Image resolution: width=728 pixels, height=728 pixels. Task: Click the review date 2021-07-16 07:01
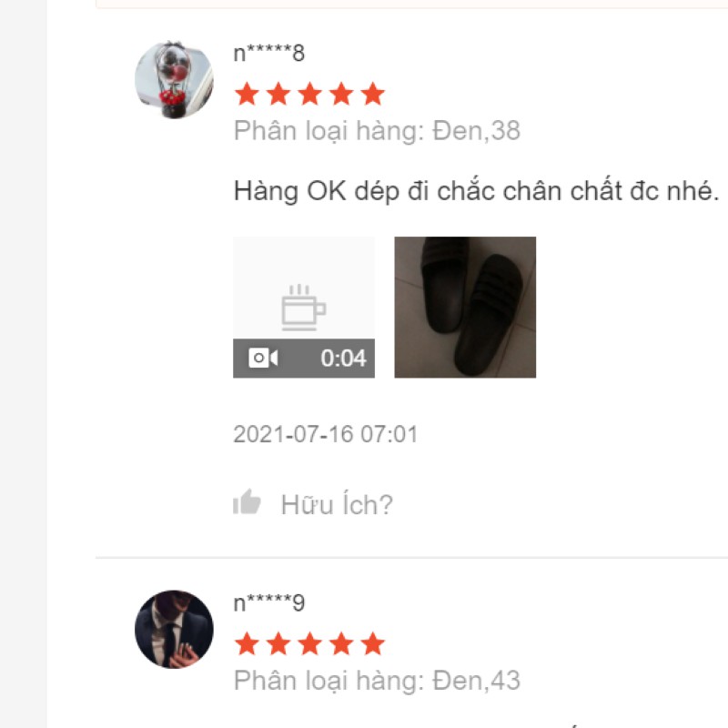tap(326, 434)
